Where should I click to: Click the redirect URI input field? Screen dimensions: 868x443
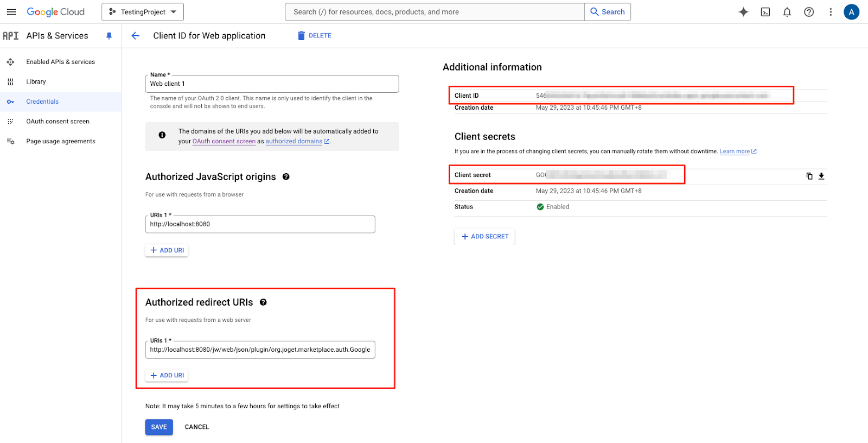click(260, 350)
